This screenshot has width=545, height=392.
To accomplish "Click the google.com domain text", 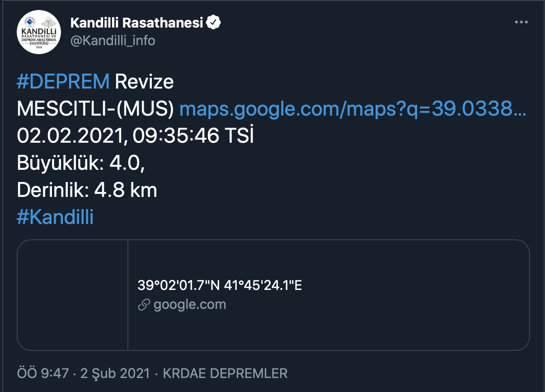I will (x=189, y=304).
